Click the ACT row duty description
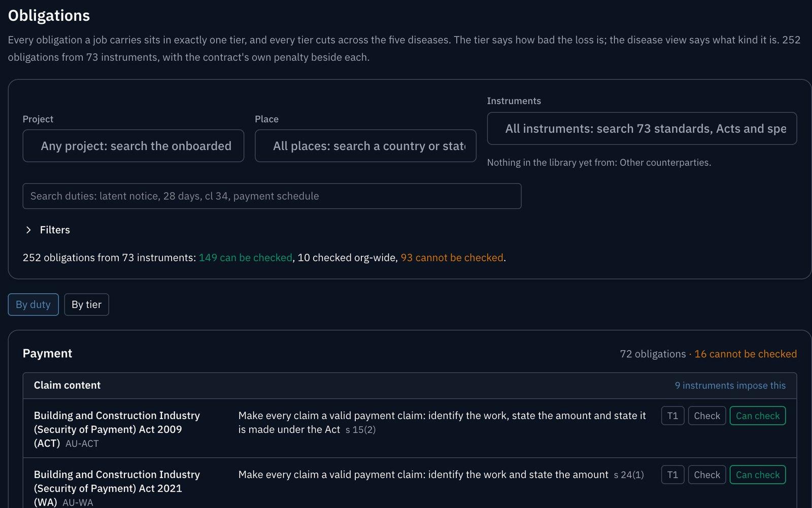 (442, 423)
